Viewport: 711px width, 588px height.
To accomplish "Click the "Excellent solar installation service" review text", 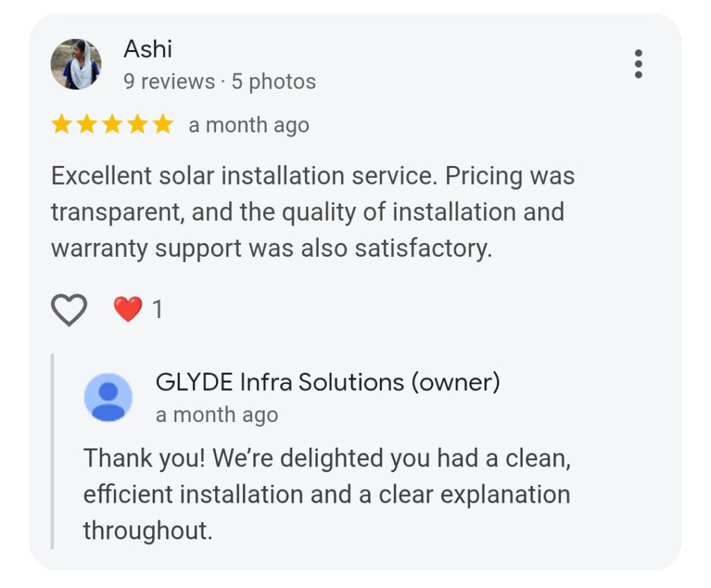I will 313,212.
